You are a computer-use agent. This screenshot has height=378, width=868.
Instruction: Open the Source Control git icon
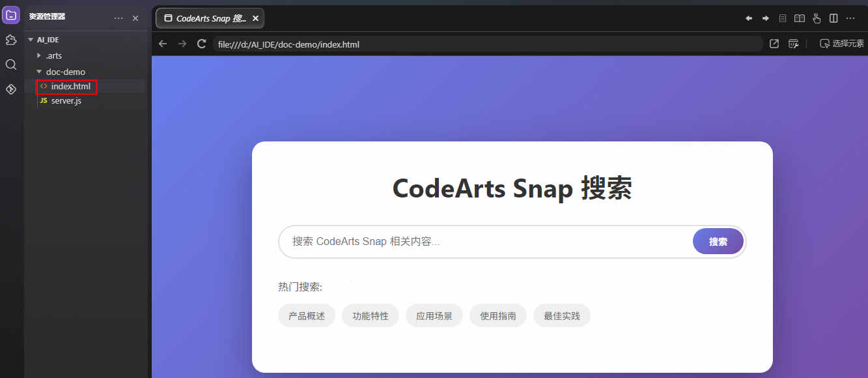pyautogui.click(x=11, y=89)
